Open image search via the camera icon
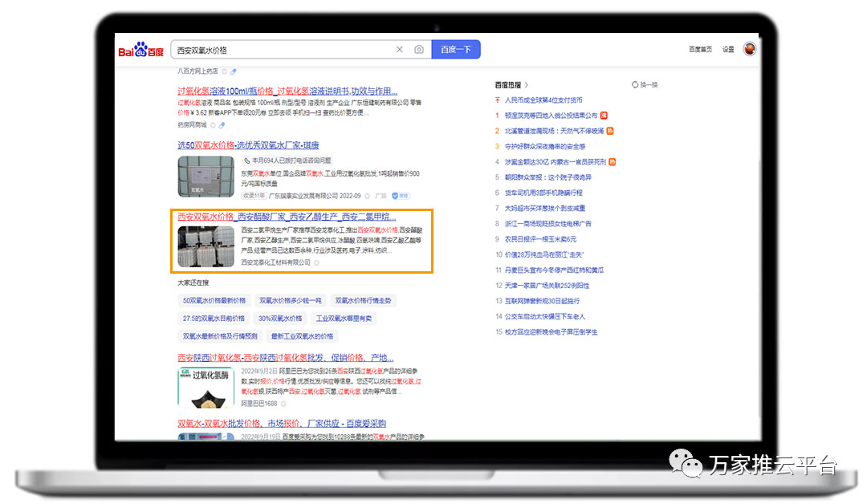This screenshot has height=504, width=867. tap(419, 50)
